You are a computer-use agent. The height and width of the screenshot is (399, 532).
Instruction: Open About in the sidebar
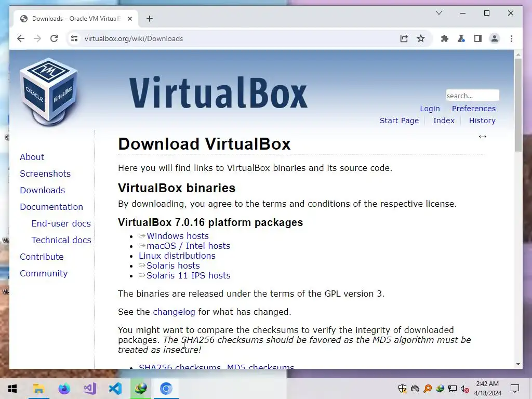click(32, 157)
